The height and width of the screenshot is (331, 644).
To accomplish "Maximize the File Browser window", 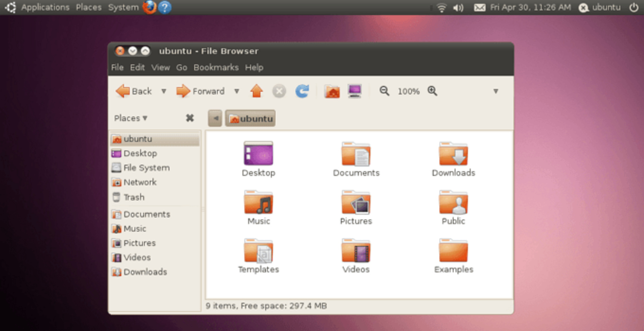I will 145,51.
